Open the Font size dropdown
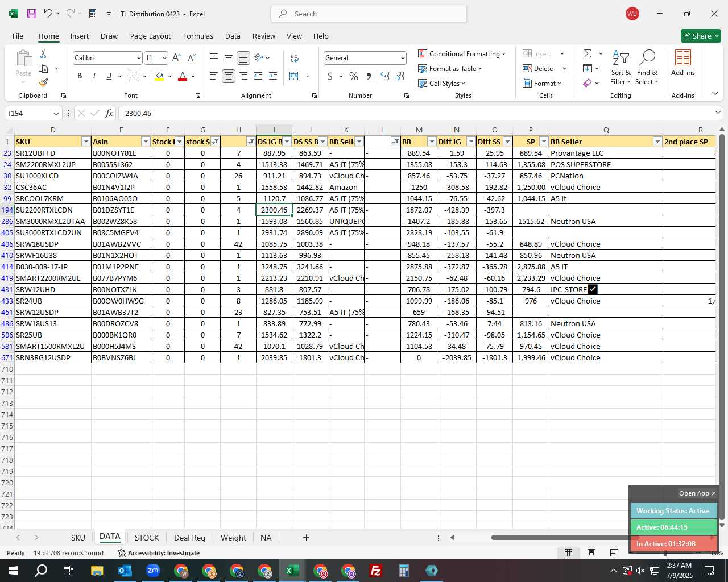This screenshot has width=728, height=582. click(164, 58)
